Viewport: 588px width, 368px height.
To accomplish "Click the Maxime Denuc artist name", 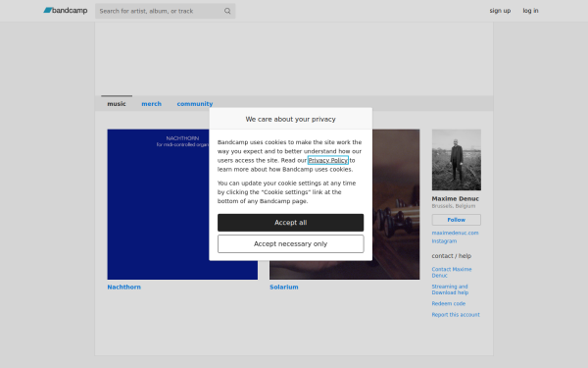I will tap(456, 198).
